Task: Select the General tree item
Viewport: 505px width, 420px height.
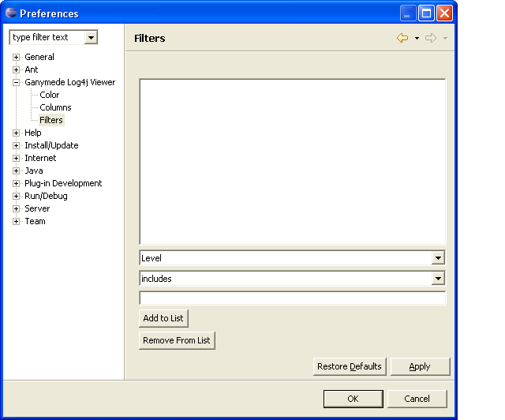Action: tap(39, 57)
